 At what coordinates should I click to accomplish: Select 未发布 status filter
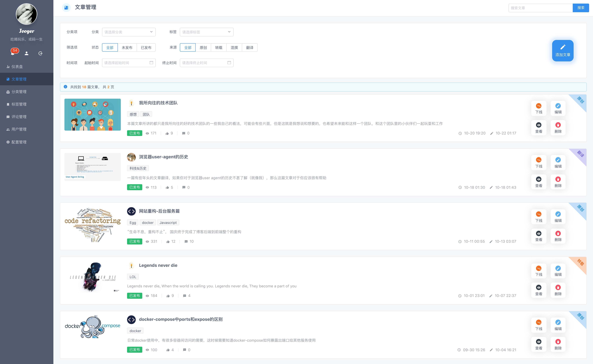pyautogui.click(x=127, y=47)
